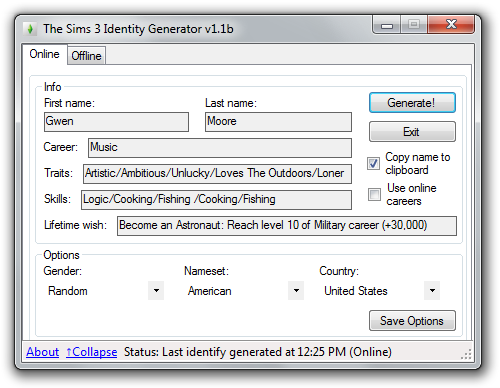500x388 pixels.
Task: Open the About link
Action: 43,352
